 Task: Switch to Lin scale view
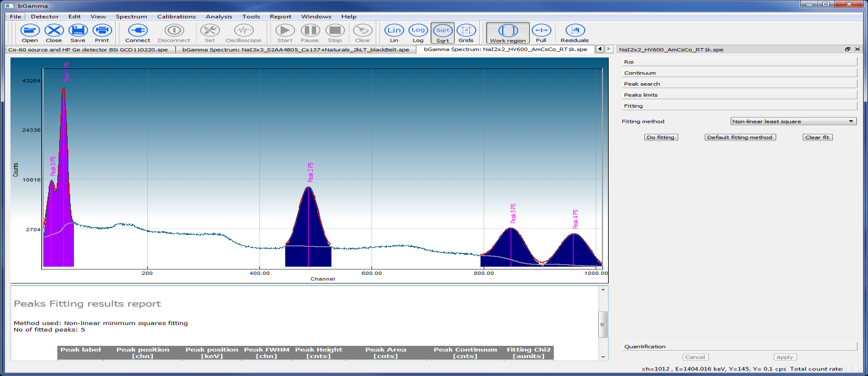[394, 33]
